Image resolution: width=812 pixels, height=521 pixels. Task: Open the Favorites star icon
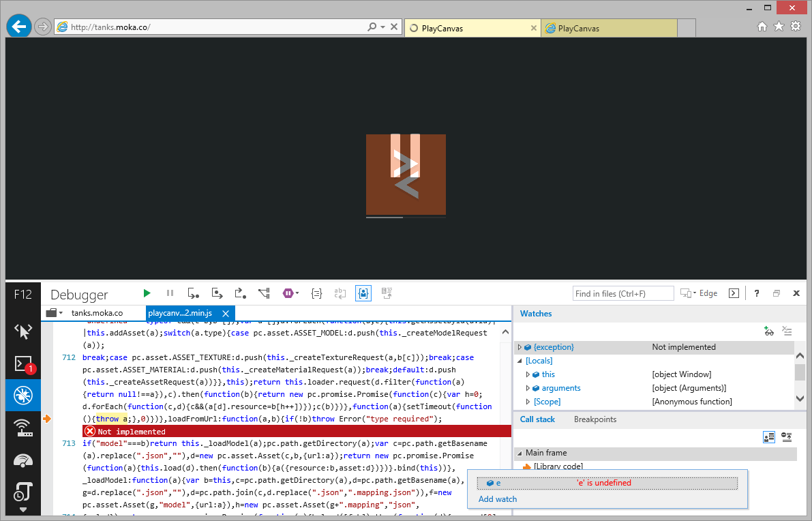[779, 27]
